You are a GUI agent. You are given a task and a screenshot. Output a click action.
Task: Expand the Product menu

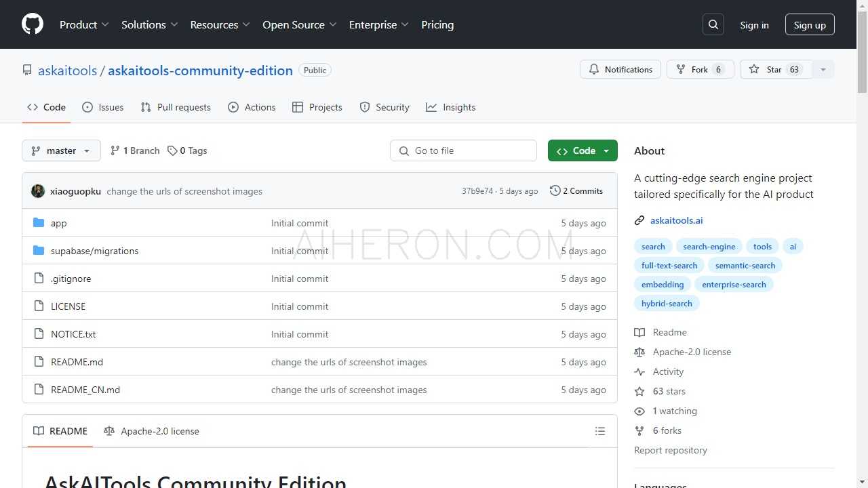[x=84, y=24]
